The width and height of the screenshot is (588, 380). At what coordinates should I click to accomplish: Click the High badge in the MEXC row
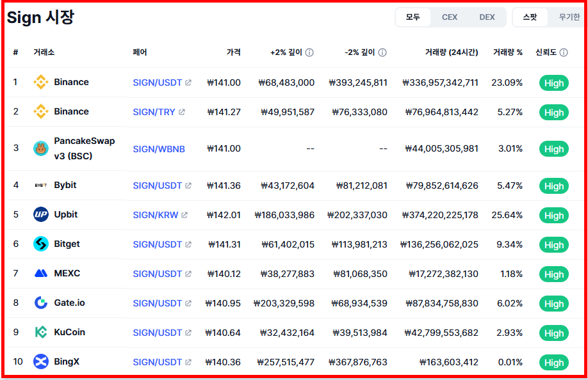pyautogui.click(x=554, y=274)
